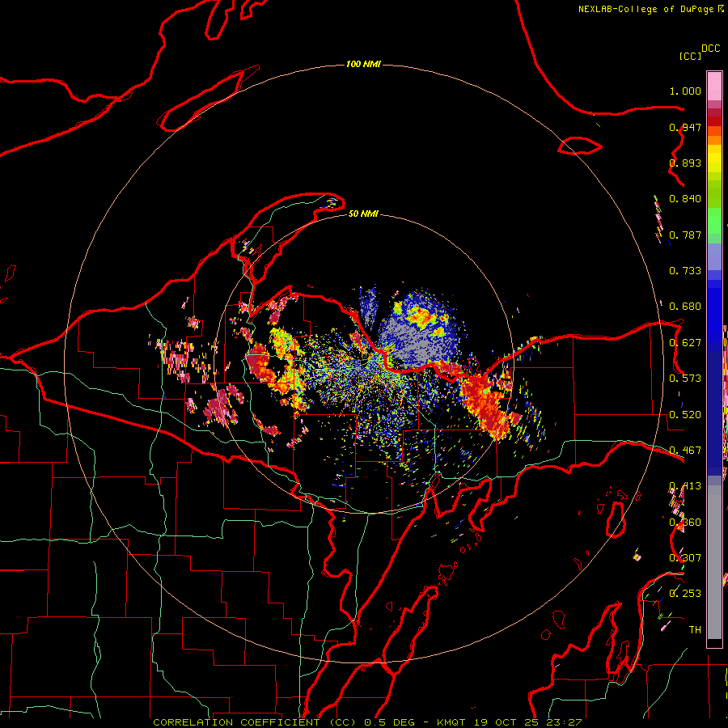The width and height of the screenshot is (728, 728).
Task: Click the 23:27 timestamp in the caption
Action: click(x=565, y=722)
